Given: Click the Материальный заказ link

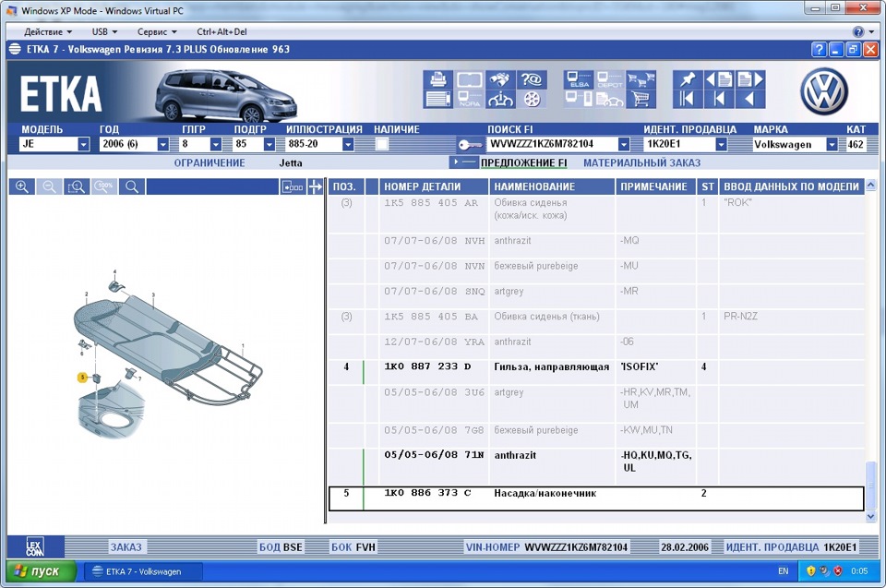Looking at the screenshot, I should pyautogui.click(x=642, y=162).
